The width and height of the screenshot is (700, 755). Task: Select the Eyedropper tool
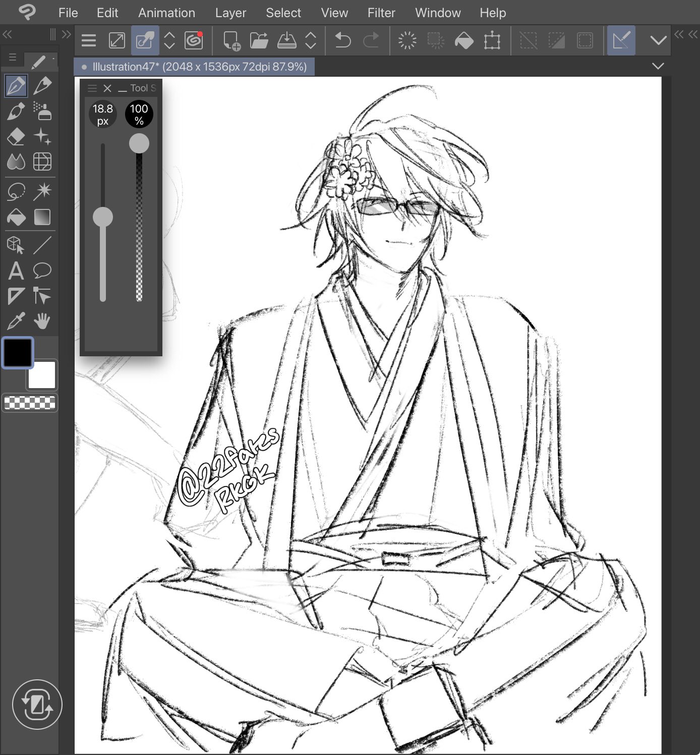pos(16,321)
